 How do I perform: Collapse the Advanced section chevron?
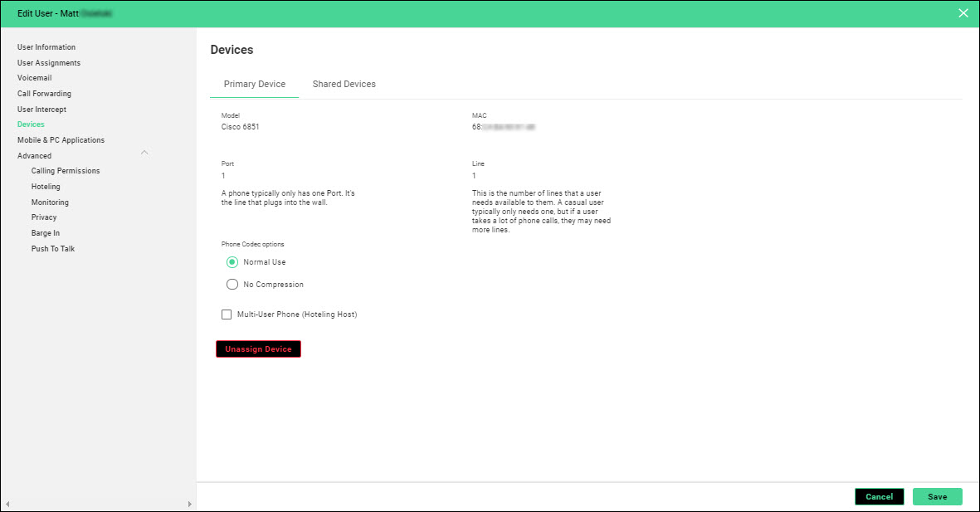144,153
